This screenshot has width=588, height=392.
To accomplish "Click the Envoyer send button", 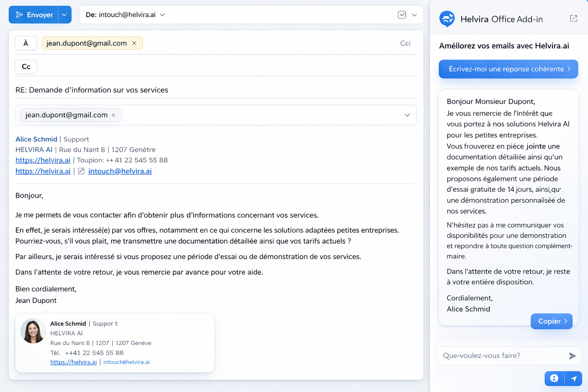I will (33, 15).
